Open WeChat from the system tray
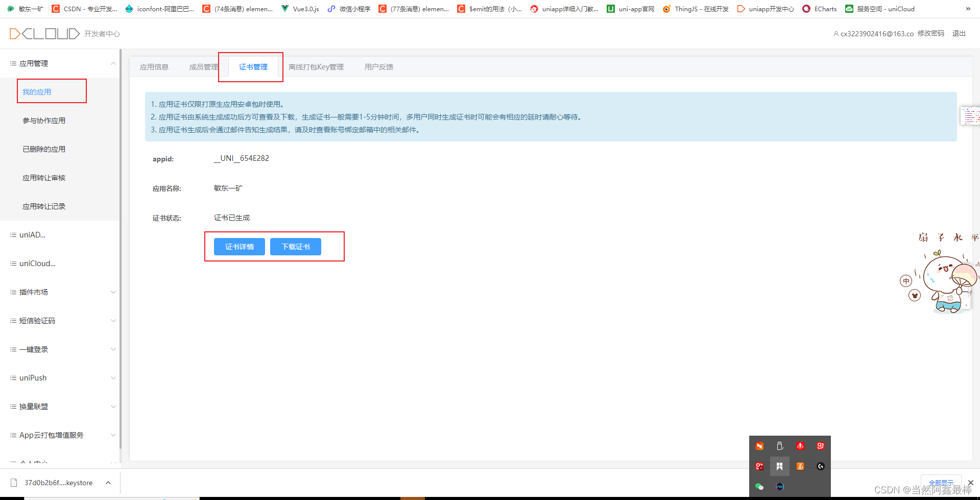This screenshot has width=980, height=500. point(759,487)
